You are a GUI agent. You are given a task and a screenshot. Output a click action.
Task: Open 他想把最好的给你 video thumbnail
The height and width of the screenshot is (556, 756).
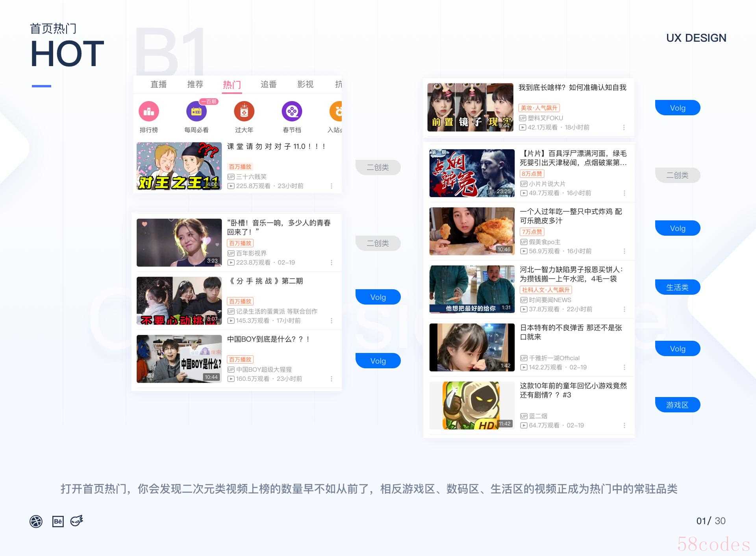click(472, 289)
